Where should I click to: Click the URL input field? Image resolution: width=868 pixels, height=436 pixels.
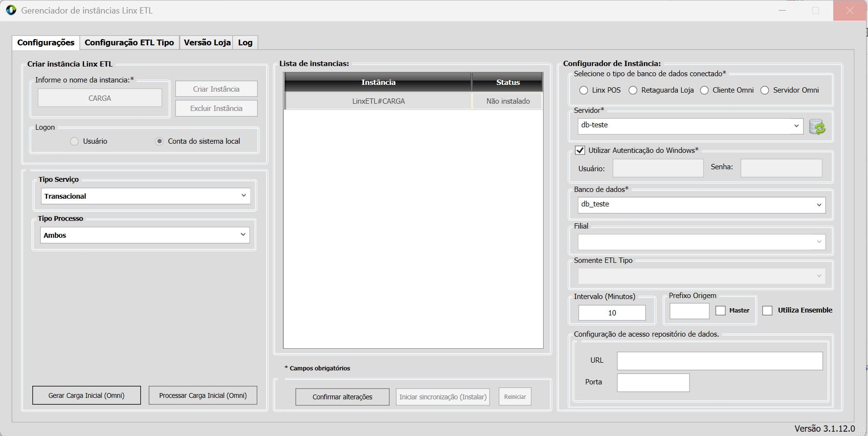tap(720, 361)
